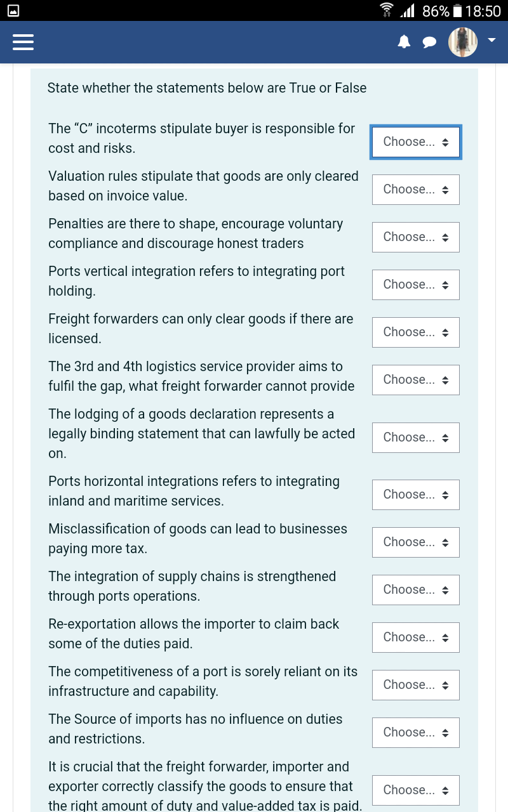Screen dimensions: 508x812
Task: Open dropdown for Re-exportation statement
Action: click(x=416, y=638)
